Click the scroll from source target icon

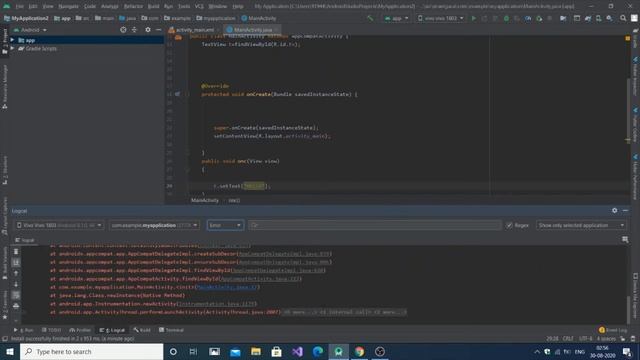[123, 30]
